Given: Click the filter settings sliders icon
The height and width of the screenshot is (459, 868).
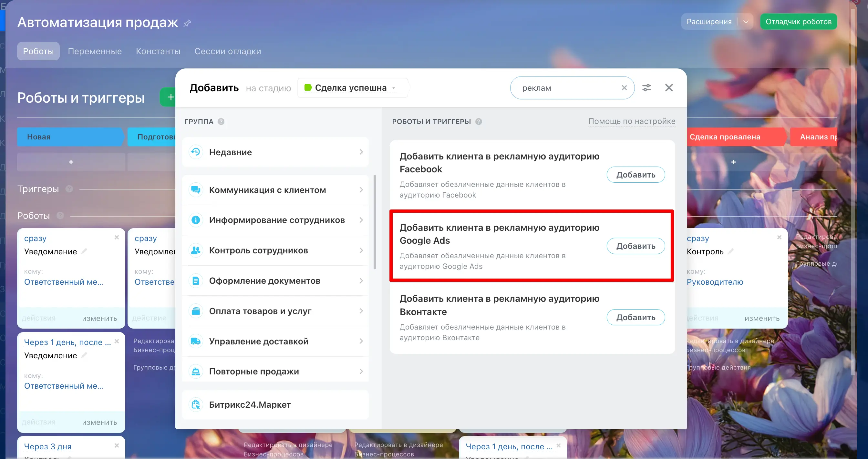Looking at the screenshot, I should (646, 88).
